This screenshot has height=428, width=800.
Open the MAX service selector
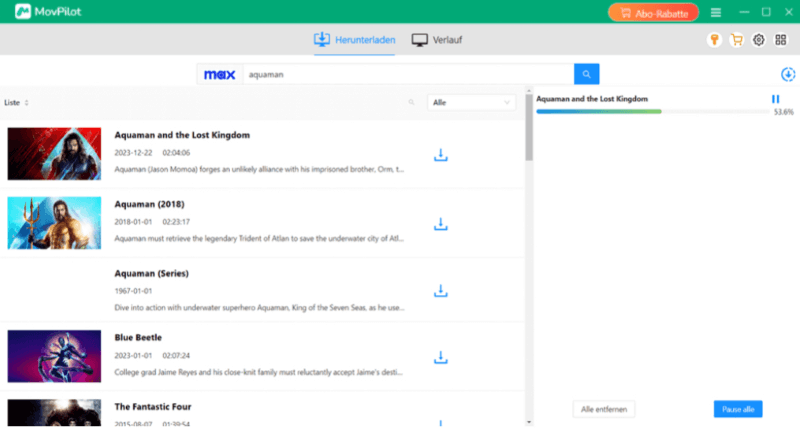(219, 74)
